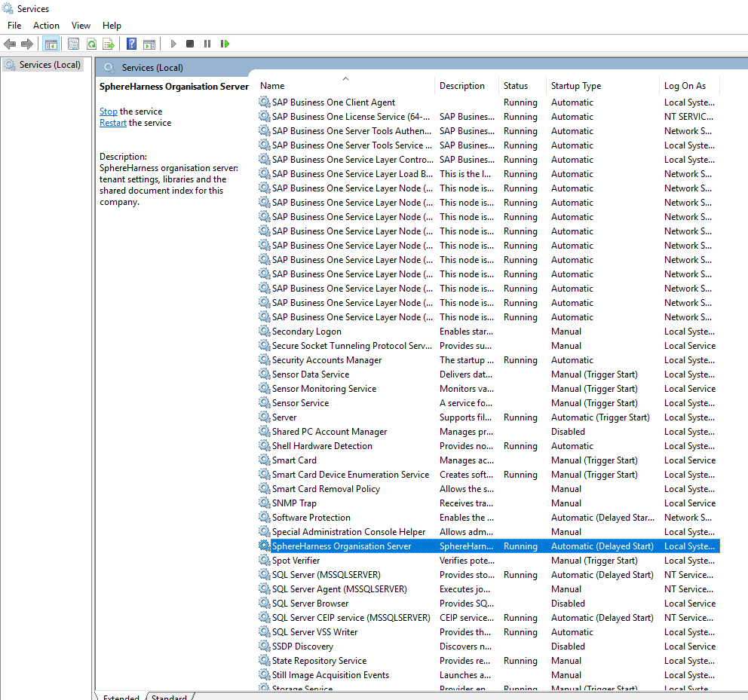Sort by the Status column header

[x=523, y=86]
